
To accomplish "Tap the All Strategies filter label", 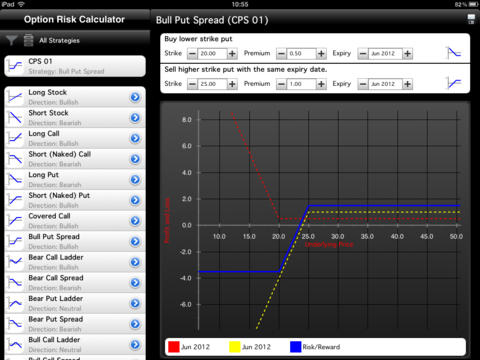I will (59, 40).
